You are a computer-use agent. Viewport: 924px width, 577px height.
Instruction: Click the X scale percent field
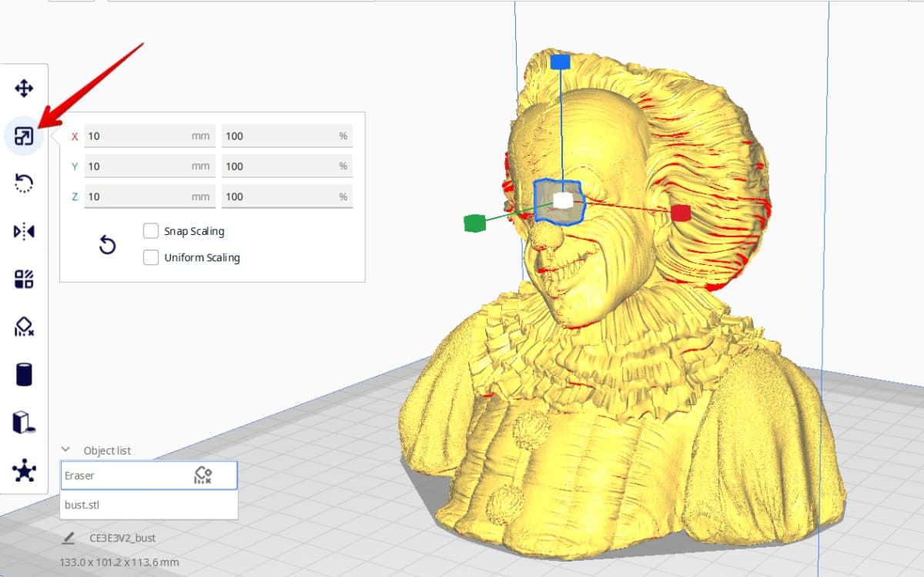287,136
